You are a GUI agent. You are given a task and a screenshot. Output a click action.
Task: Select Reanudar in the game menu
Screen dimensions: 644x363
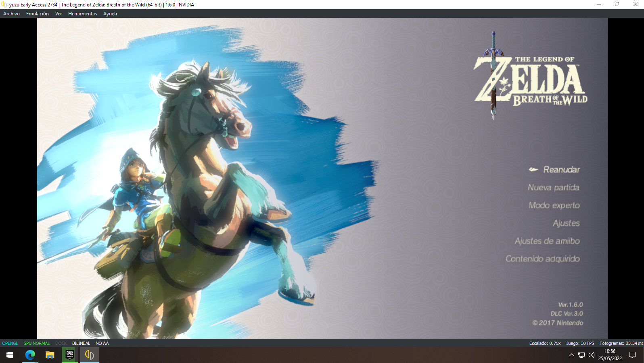(x=561, y=170)
